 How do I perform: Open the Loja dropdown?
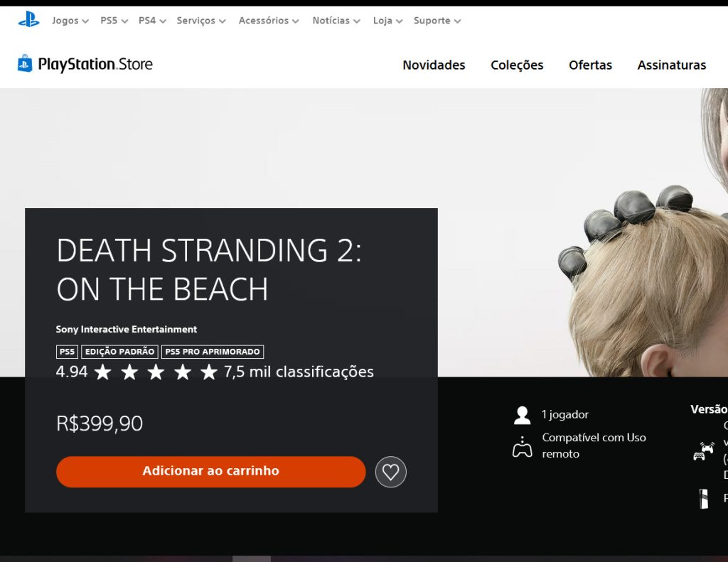click(387, 21)
